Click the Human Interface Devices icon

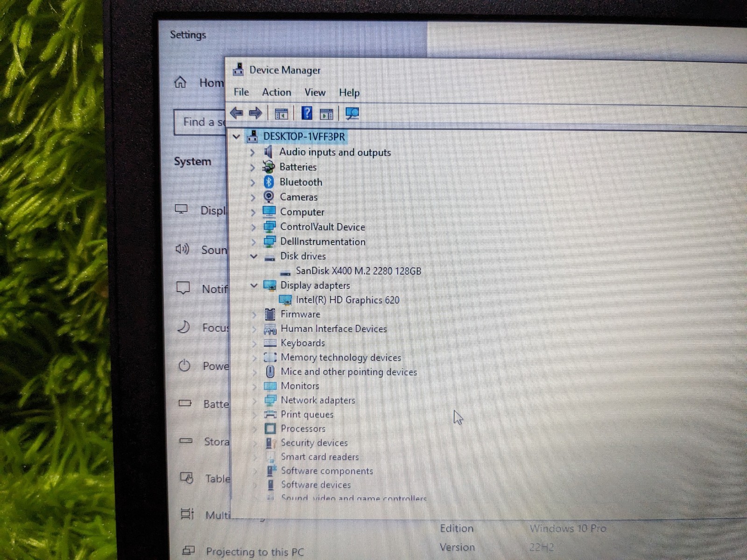(270, 329)
